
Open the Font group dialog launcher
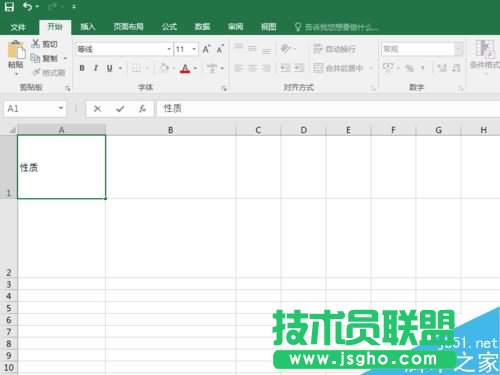pos(224,88)
